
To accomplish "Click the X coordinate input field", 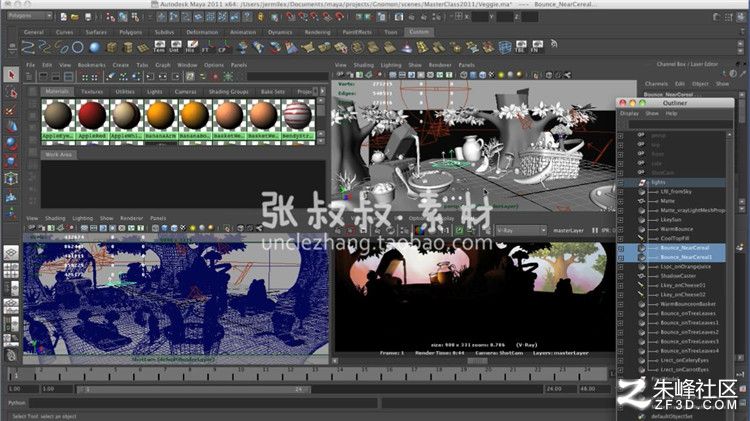I will 480,17.
